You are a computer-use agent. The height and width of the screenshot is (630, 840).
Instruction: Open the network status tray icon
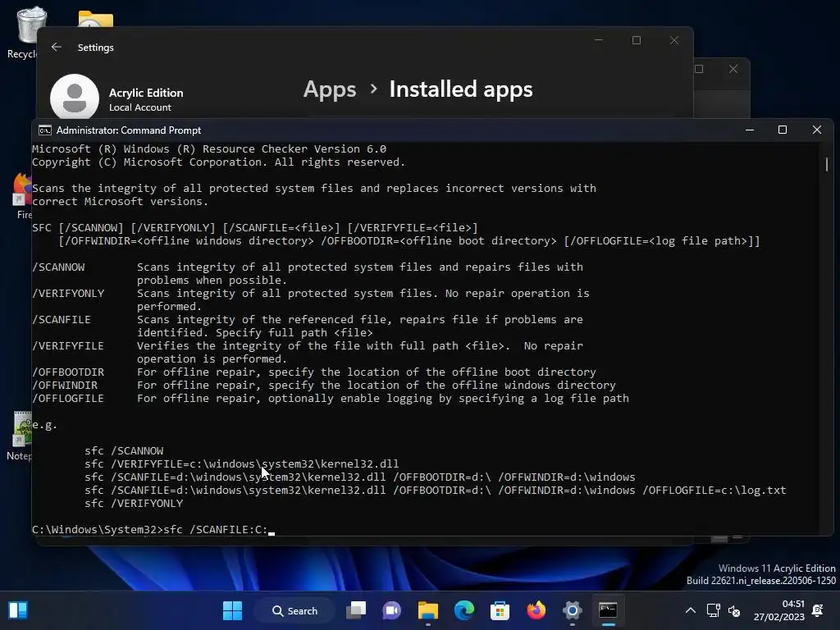(x=713, y=610)
